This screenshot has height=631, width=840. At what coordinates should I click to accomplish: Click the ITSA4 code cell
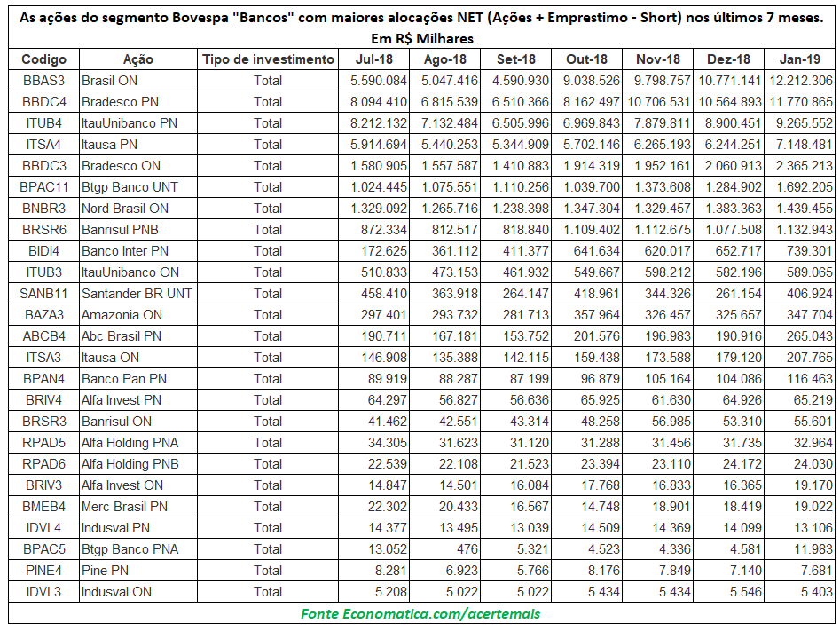click(x=44, y=145)
